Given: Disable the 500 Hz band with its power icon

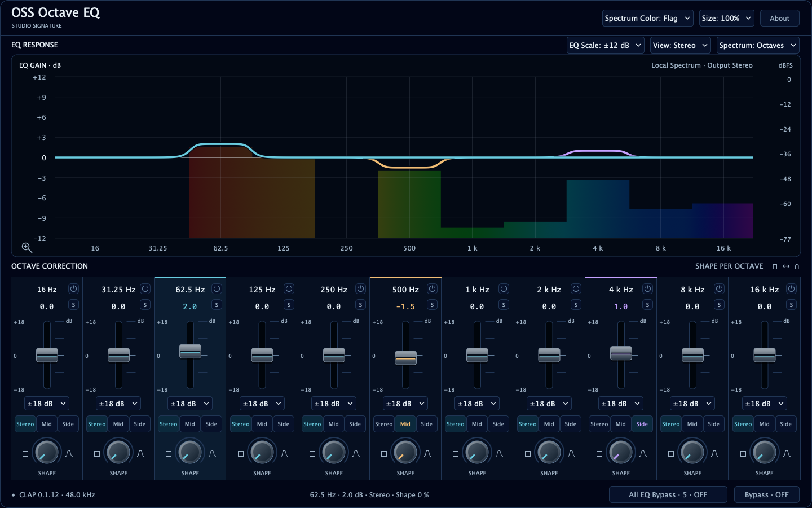Looking at the screenshot, I should (432, 289).
